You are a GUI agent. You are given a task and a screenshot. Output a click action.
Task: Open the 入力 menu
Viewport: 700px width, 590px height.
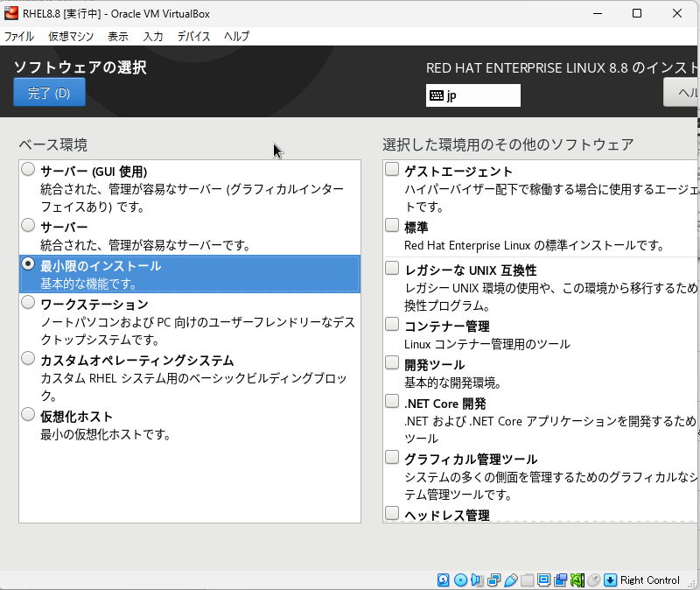tap(152, 36)
